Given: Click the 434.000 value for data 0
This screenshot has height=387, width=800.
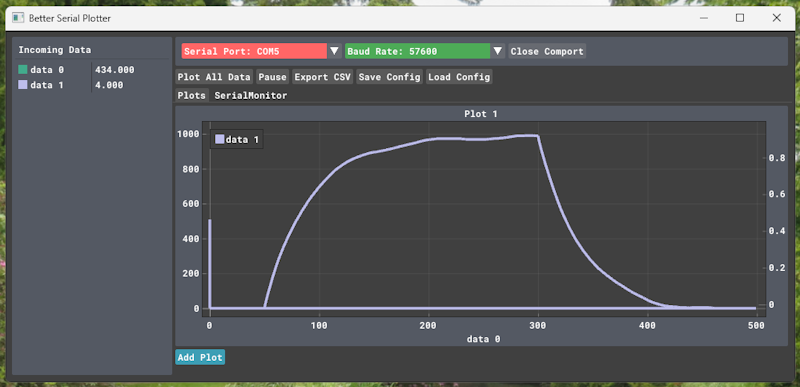Looking at the screenshot, I should coord(115,69).
